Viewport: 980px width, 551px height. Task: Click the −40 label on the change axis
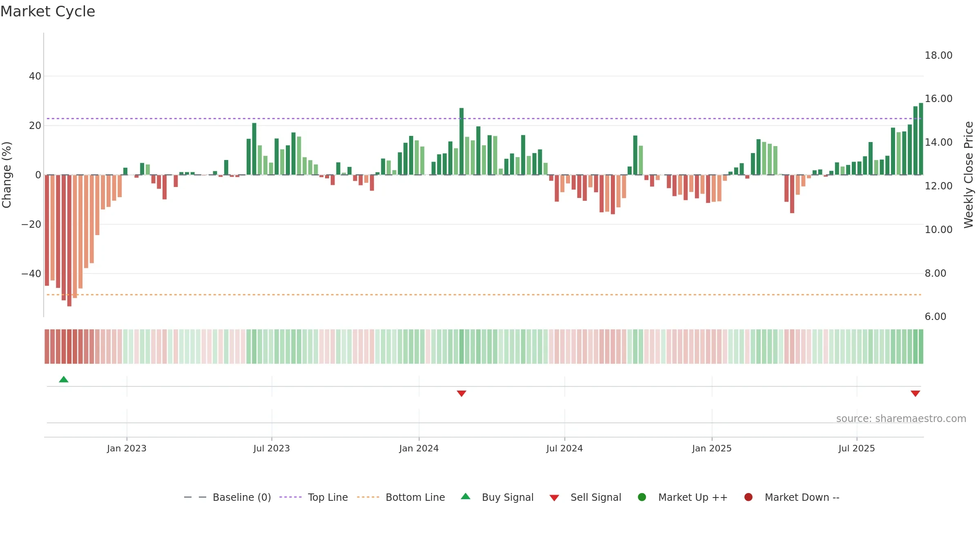[x=31, y=274]
